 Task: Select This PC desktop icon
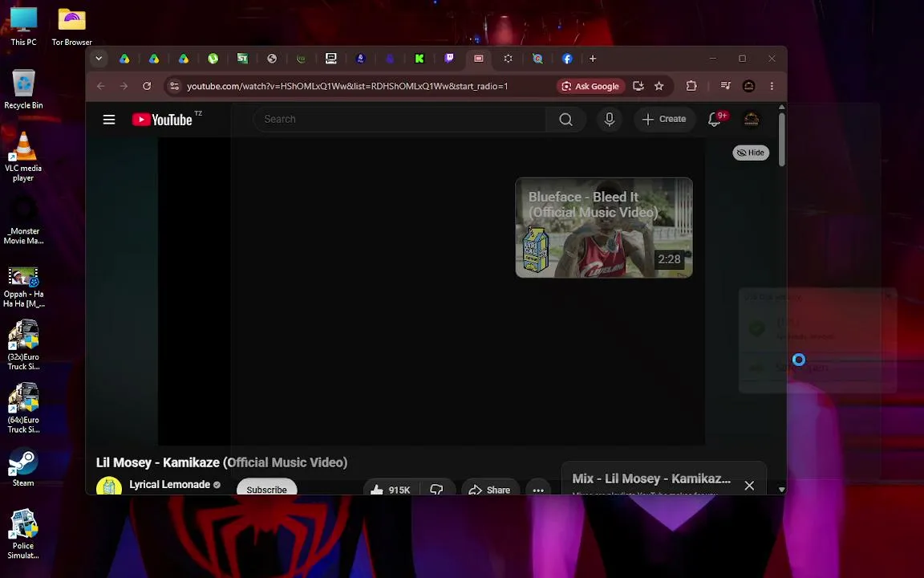[23, 27]
